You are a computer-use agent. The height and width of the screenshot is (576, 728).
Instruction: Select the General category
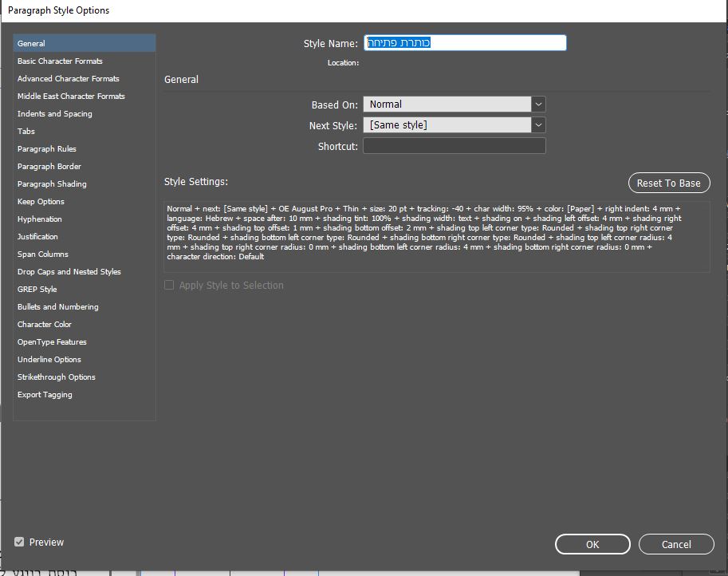point(84,43)
